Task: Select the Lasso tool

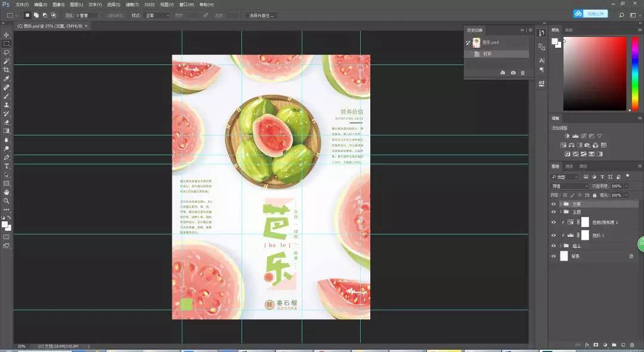Action: 6,53
